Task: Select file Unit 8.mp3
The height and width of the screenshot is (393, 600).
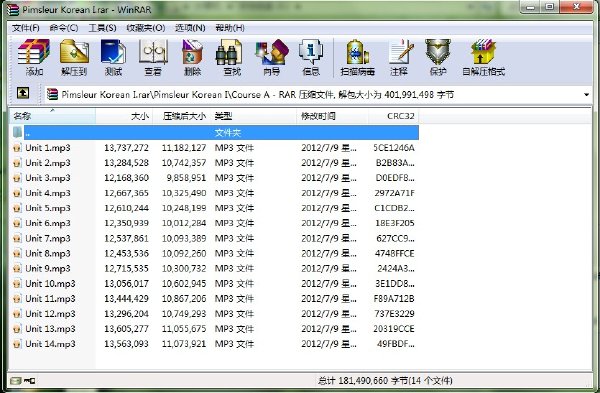Action: tap(48, 253)
